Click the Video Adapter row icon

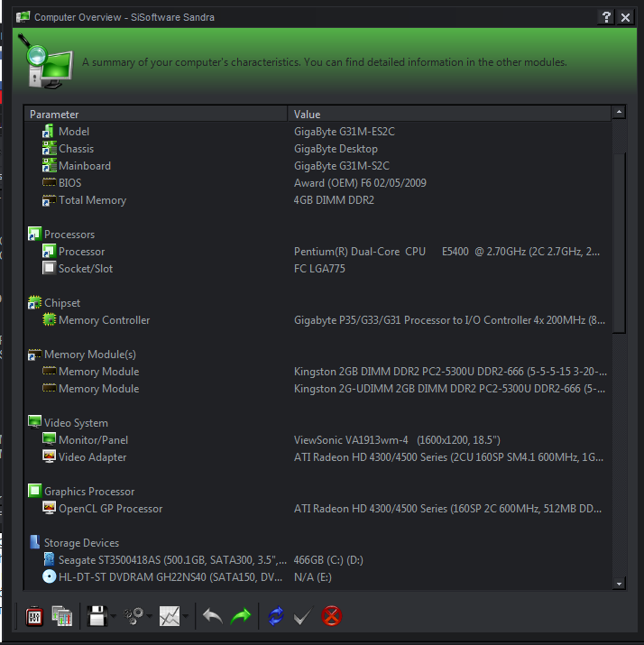click(x=49, y=456)
